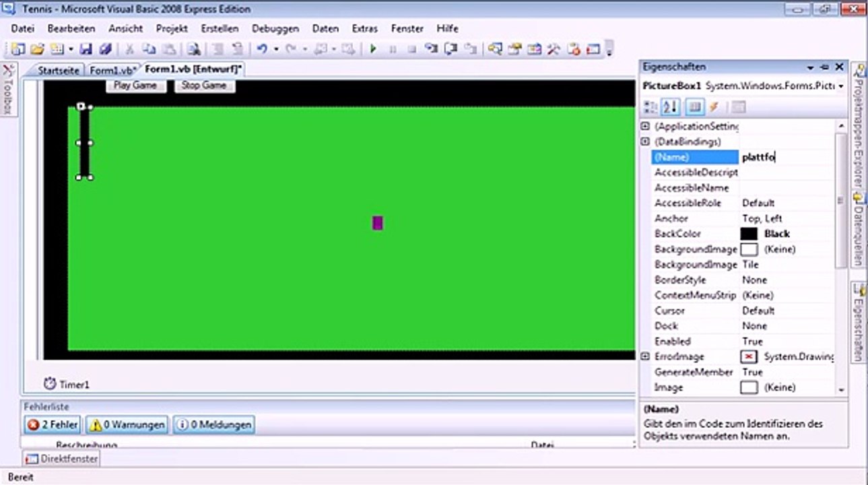Click the Open File folder icon
The image size is (868, 485).
point(37,49)
